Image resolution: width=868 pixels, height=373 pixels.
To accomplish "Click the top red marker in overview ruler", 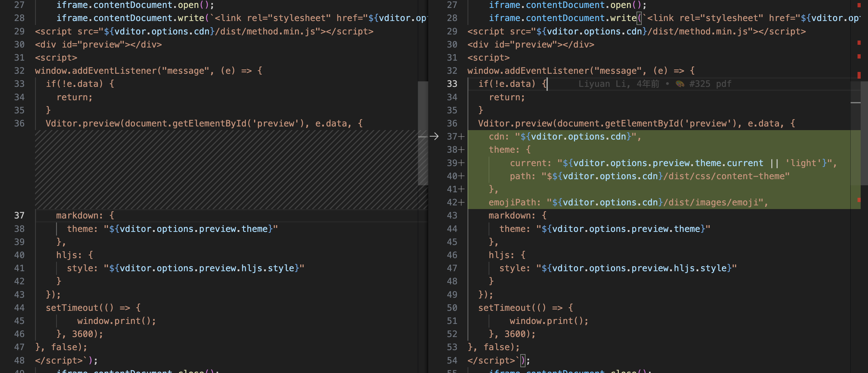I will point(859,5).
